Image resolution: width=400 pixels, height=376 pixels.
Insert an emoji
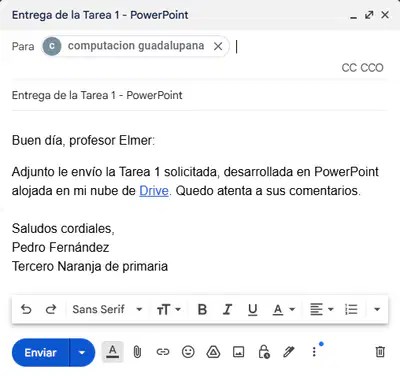pyautogui.click(x=188, y=352)
